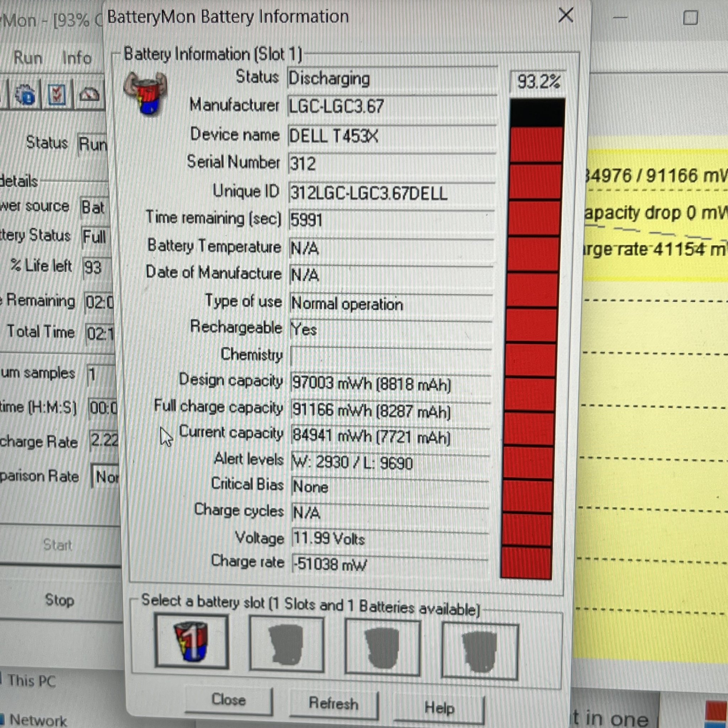Image resolution: width=728 pixels, height=728 pixels.
Task: Click the gear configuration toolbar icon in BatteryMon
Action: (25, 94)
